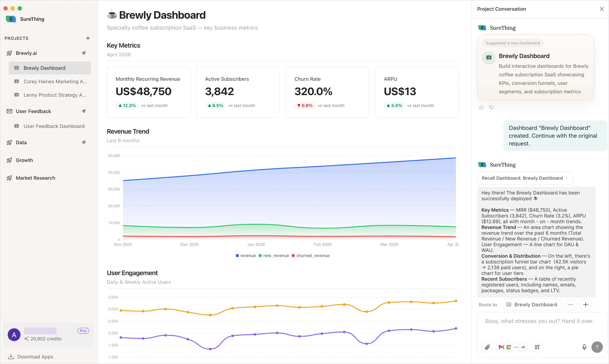Open the integrations grid icon
This screenshot has width=609, height=364.
[x=537, y=347]
